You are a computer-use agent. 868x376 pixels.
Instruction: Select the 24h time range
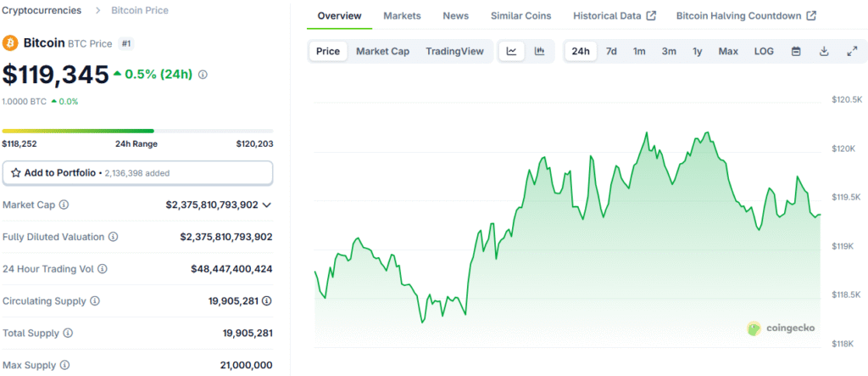(x=581, y=52)
